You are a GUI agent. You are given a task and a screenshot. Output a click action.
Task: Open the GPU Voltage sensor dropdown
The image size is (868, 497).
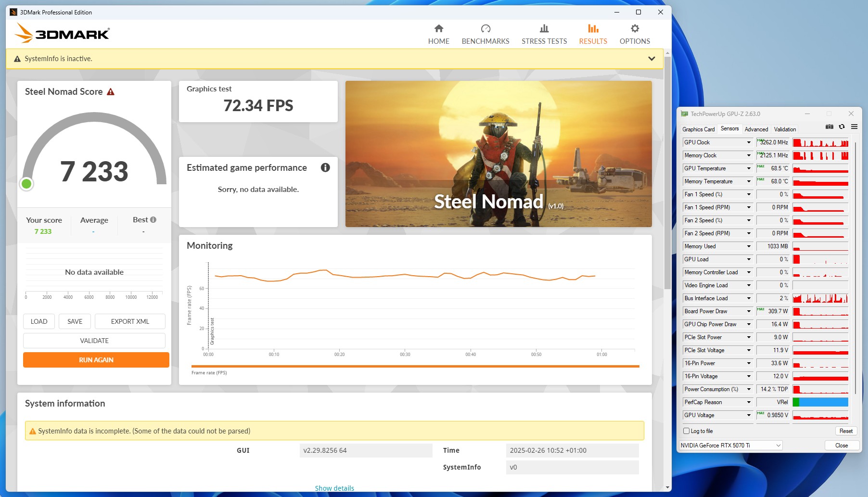(x=749, y=415)
